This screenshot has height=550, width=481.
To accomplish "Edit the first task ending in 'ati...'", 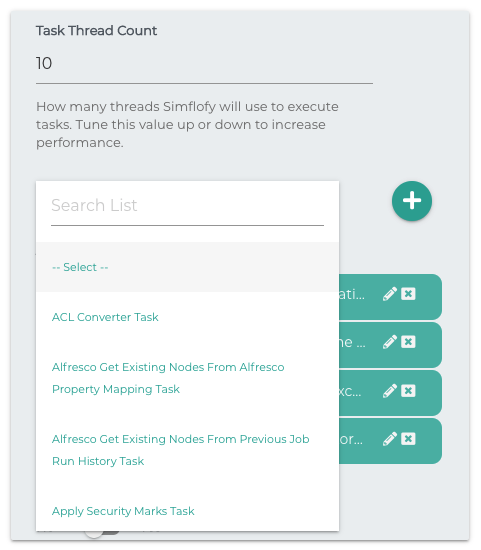I will click(389, 294).
